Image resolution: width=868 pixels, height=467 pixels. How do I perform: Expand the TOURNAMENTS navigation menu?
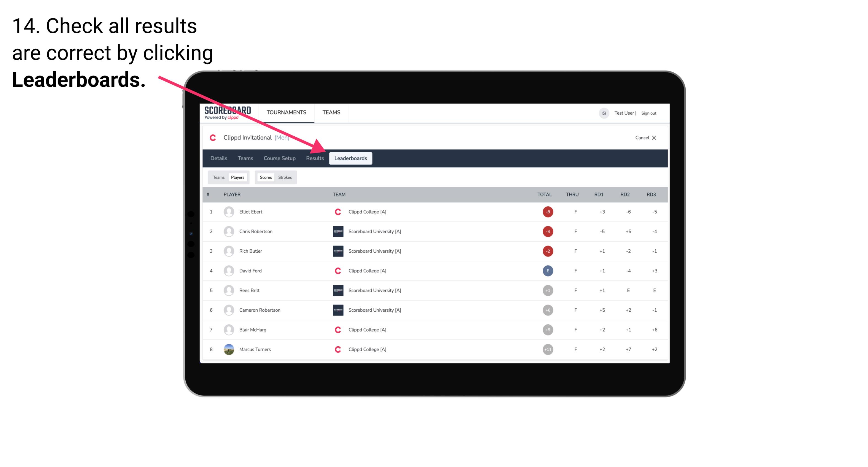[x=286, y=112]
